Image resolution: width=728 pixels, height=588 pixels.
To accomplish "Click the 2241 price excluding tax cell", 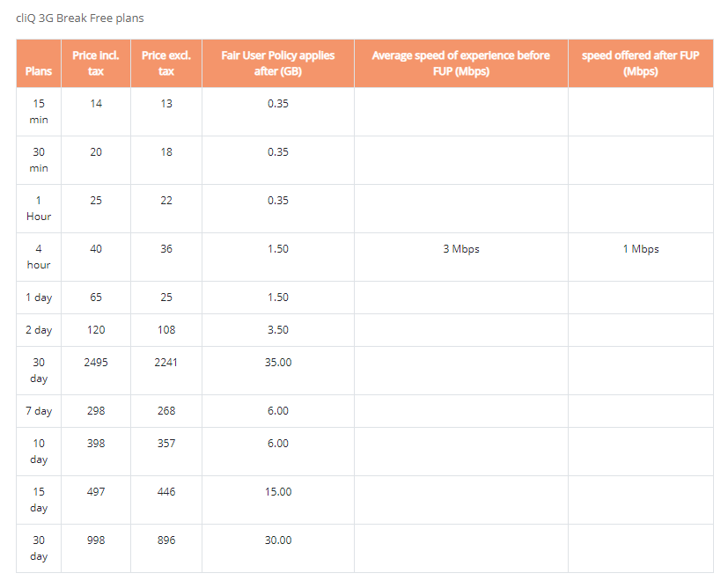I will tap(166, 371).
